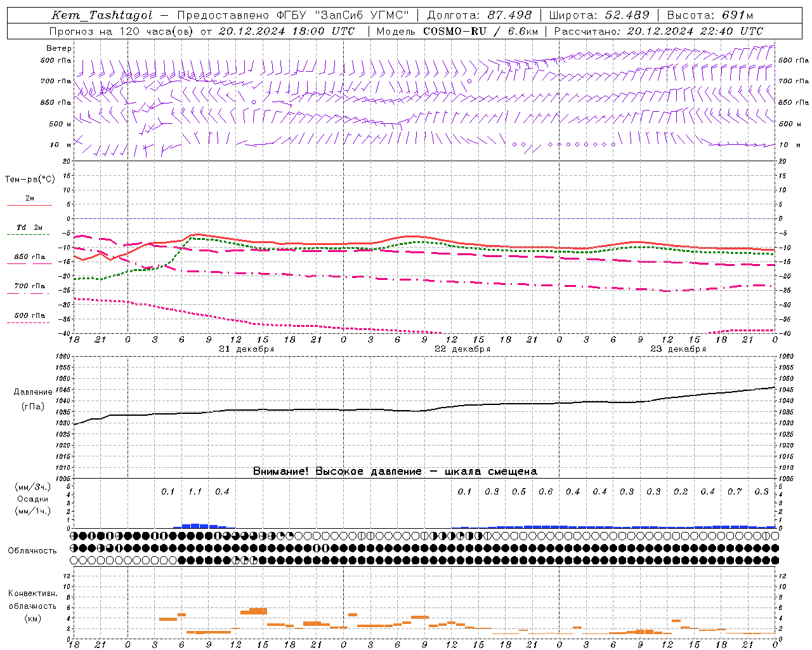Select the computed time 20.12.2024 22:40 UTC
812x650 pixels.
click(695, 31)
